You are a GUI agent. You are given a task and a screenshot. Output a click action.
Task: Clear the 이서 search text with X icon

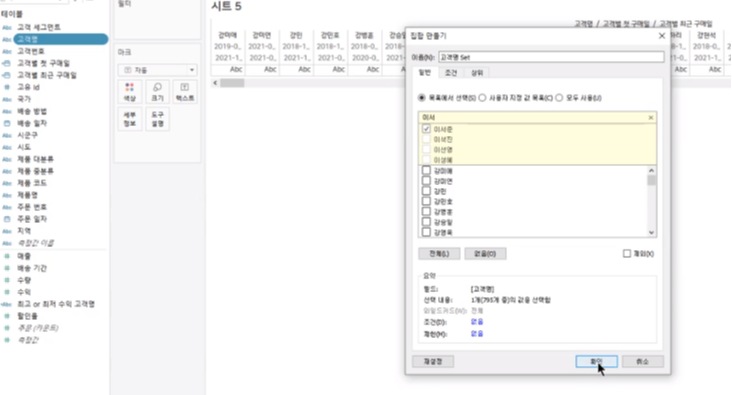pyautogui.click(x=651, y=117)
